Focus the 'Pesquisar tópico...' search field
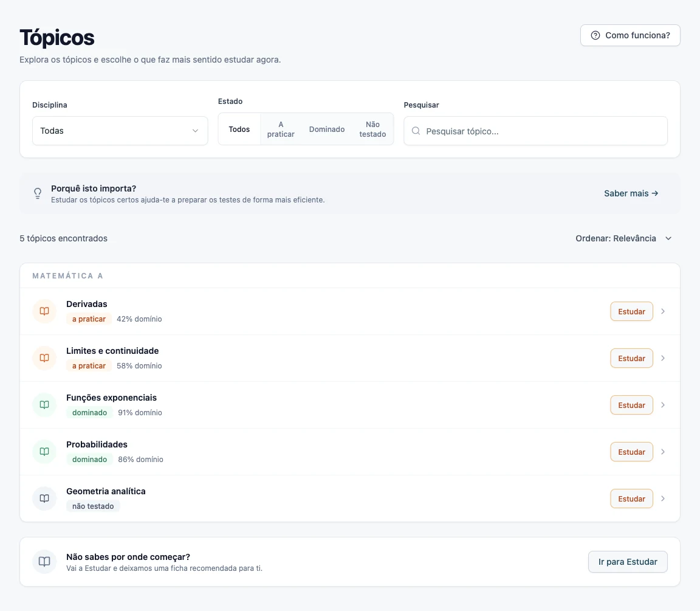Viewport: 700px width, 611px height. pos(536,131)
